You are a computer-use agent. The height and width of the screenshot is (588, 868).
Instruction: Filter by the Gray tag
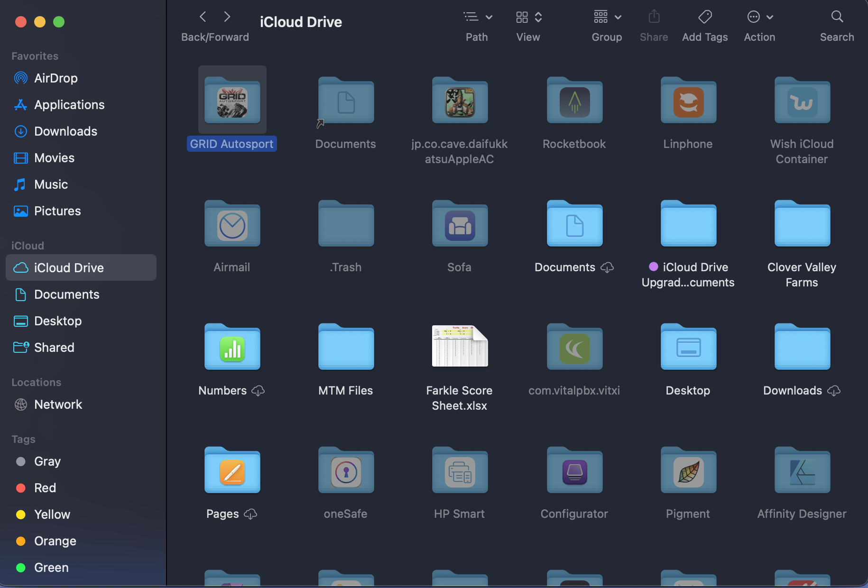coord(81,461)
